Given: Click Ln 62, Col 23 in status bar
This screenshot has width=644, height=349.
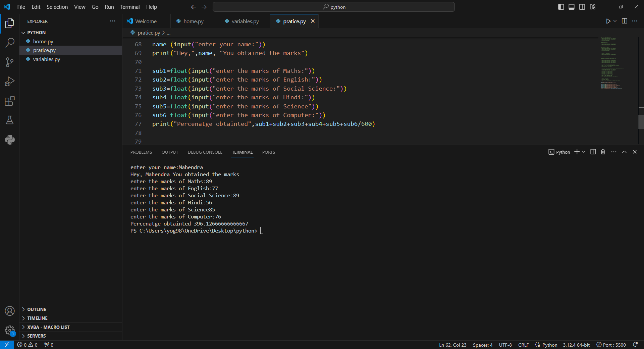Looking at the screenshot, I should [453, 345].
